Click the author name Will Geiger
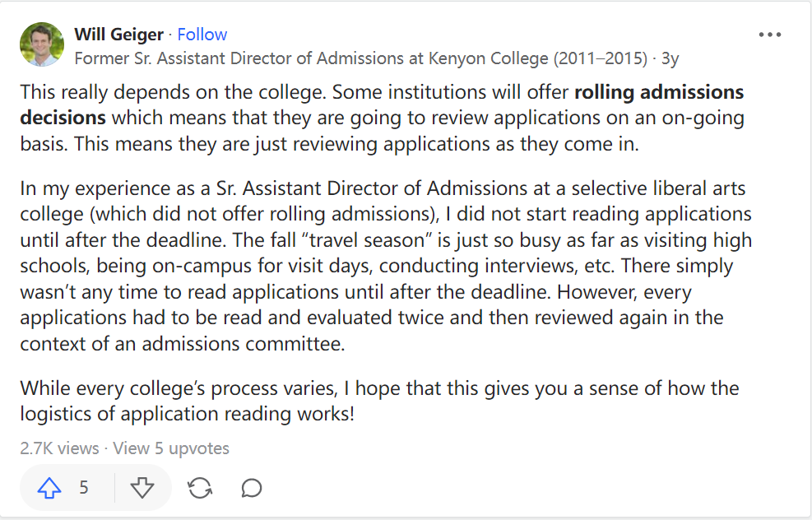The height and width of the screenshot is (520, 812). [x=118, y=35]
